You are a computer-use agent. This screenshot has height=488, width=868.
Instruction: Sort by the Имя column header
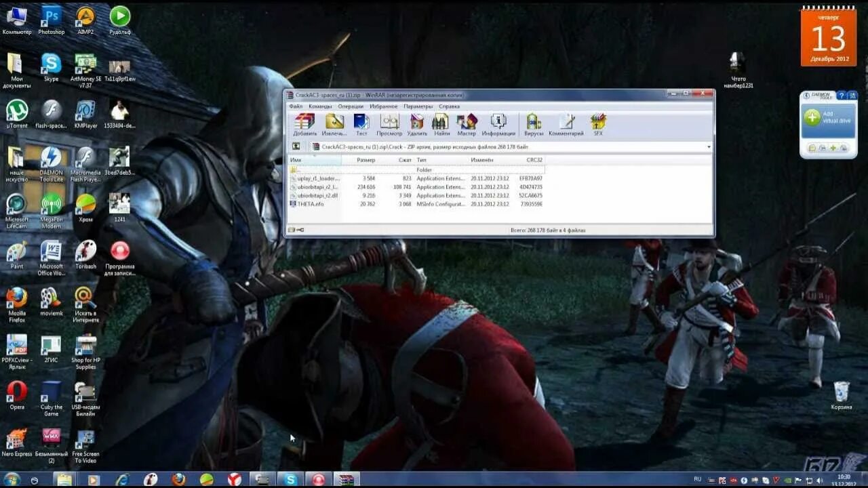coord(314,160)
